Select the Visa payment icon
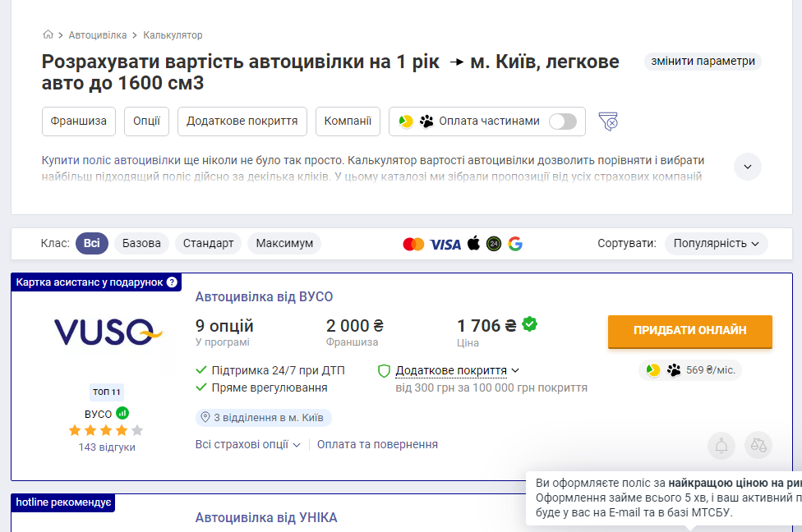802x532 pixels. click(446, 243)
